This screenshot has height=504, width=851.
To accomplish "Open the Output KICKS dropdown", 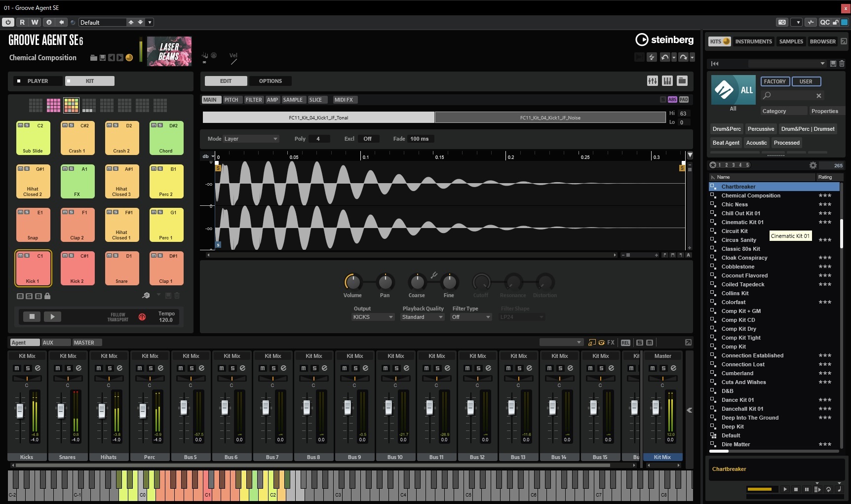I will pyautogui.click(x=372, y=317).
